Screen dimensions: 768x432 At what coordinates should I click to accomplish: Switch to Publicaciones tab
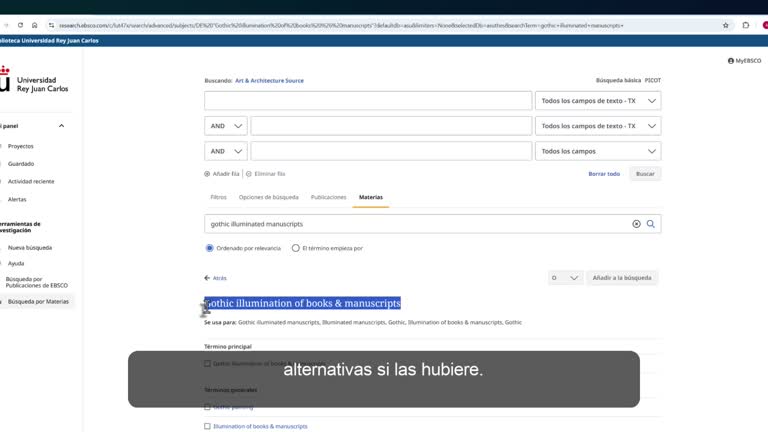(328, 197)
